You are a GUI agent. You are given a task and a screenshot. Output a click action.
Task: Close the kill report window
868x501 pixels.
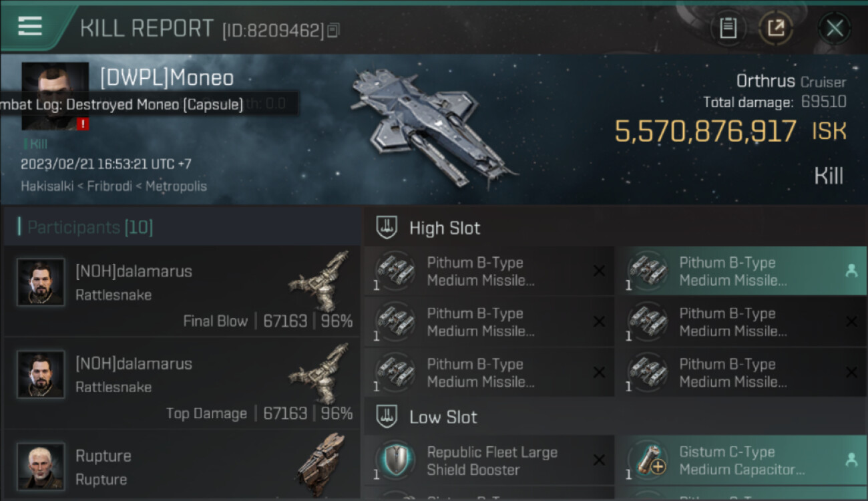(x=835, y=28)
